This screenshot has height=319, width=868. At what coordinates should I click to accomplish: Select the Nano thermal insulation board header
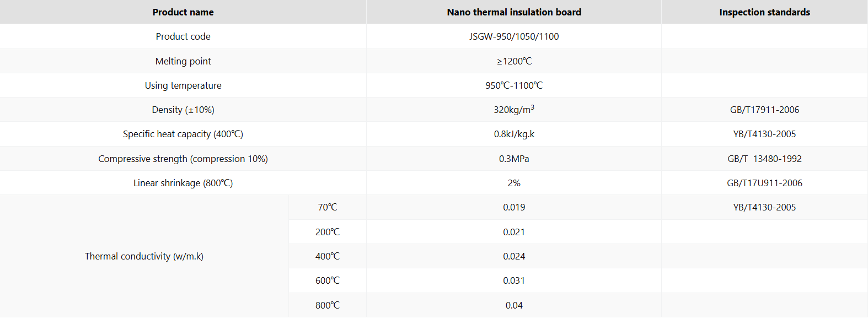tap(514, 12)
